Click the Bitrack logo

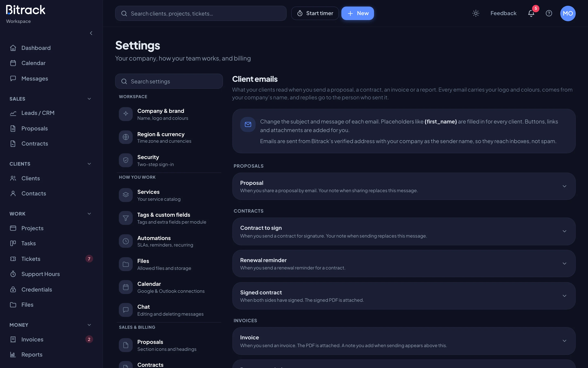(26, 10)
